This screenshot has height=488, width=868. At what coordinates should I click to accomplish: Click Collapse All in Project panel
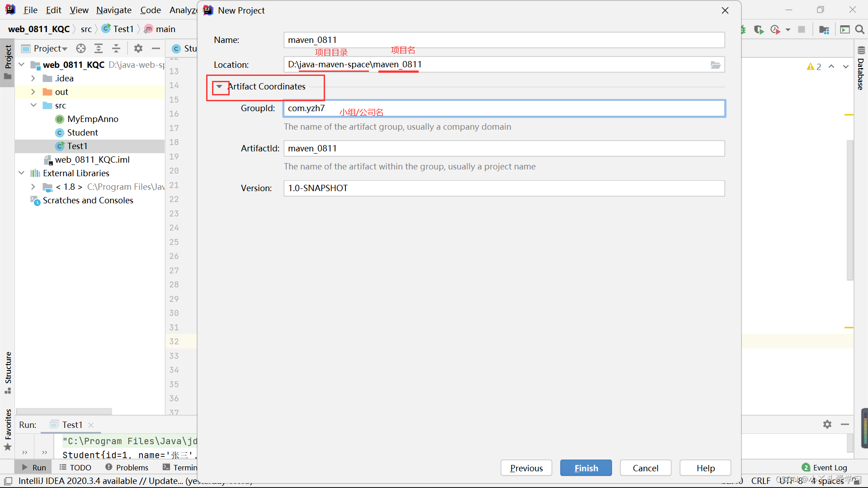[116, 48]
